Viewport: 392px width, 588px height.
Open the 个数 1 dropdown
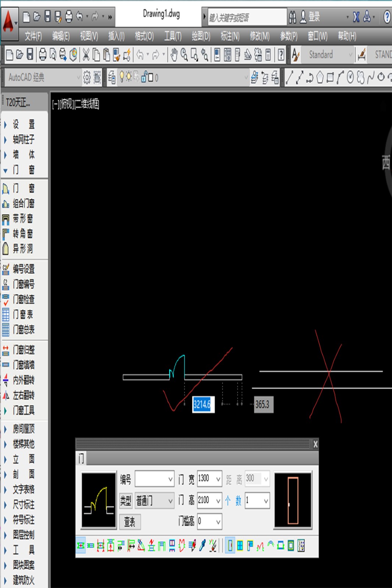click(x=266, y=501)
